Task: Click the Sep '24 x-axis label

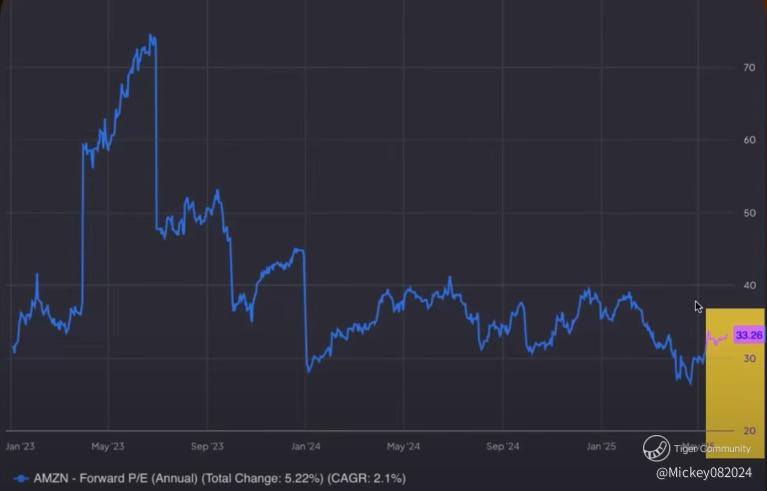Action: click(x=502, y=446)
